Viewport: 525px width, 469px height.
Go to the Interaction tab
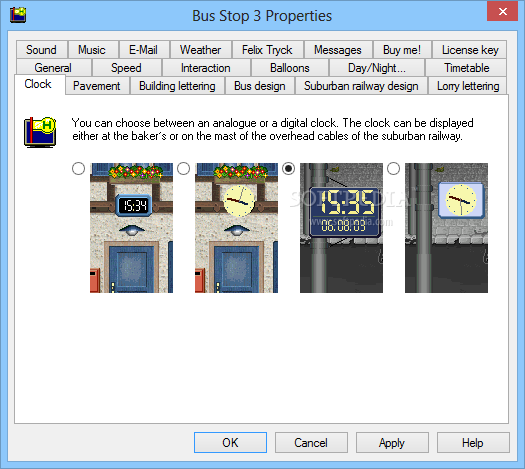pyautogui.click(x=206, y=68)
